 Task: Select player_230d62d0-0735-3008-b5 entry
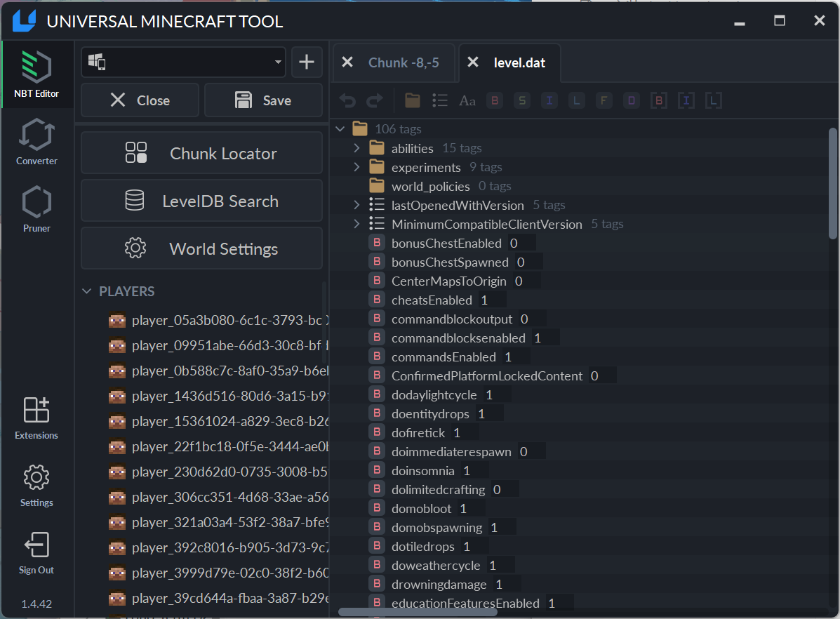tap(218, 472)
